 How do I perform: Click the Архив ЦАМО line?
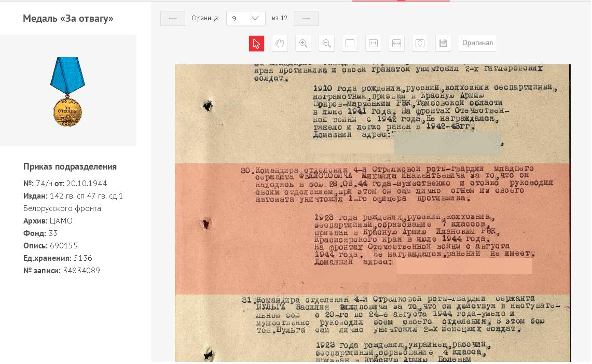48,221
